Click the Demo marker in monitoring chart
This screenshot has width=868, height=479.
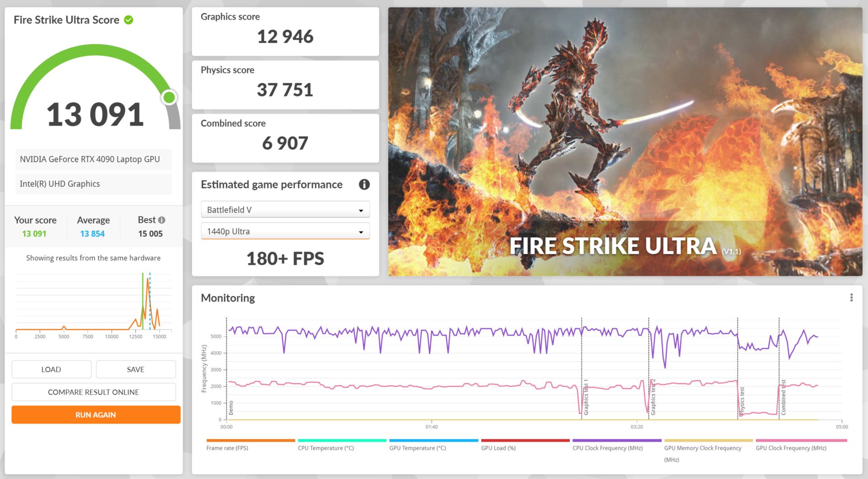click(x=231, y=408)
